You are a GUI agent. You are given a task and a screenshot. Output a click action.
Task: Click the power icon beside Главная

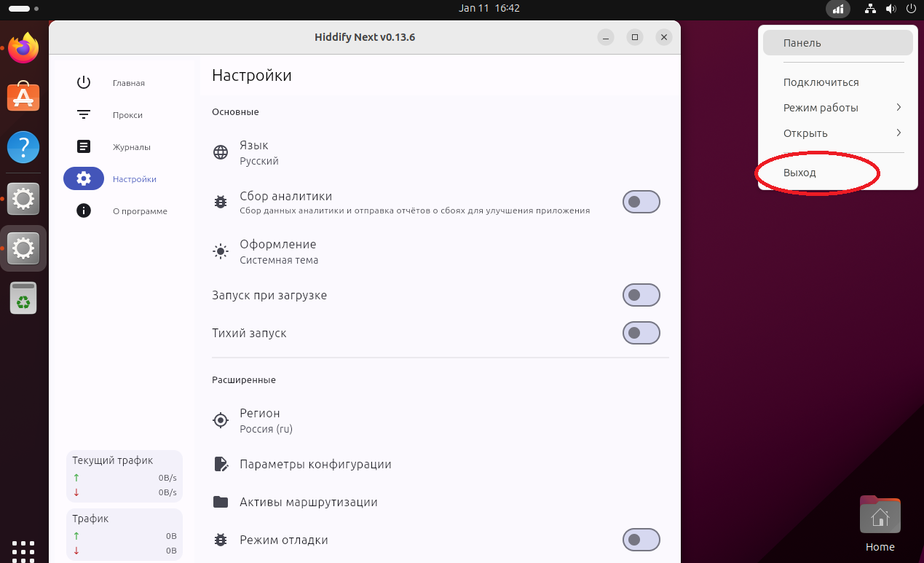(x=84, y=82)
